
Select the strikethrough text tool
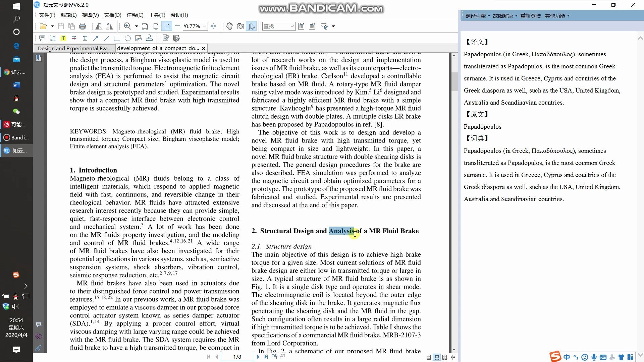[x=74, y=38]
